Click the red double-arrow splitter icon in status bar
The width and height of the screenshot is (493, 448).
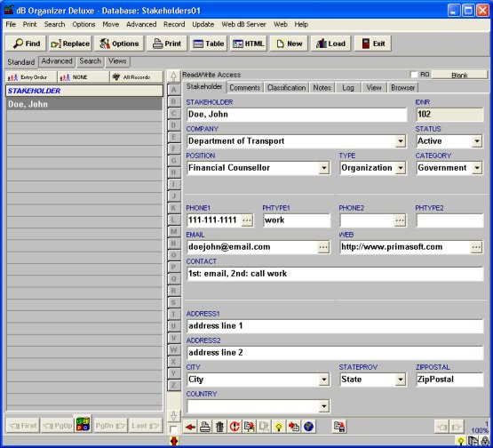(x=173, y=442)
